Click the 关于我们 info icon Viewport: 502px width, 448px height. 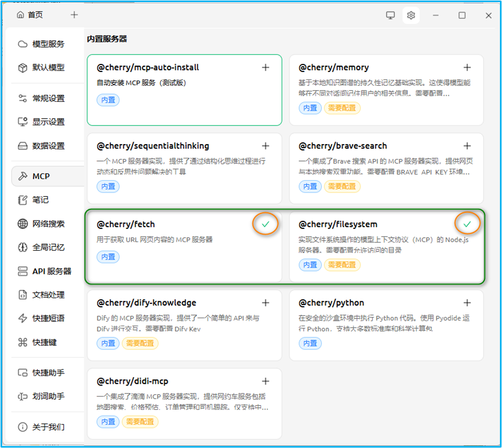pyautogui.click(x=23, y=427)
